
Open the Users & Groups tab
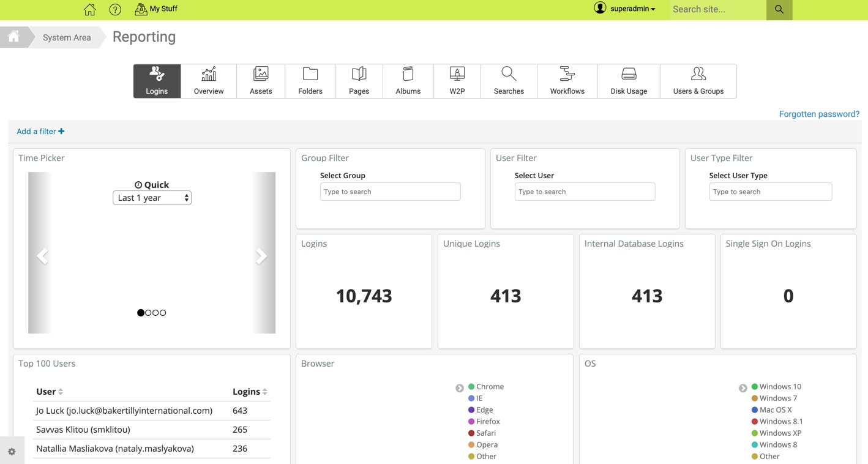pos(698,81)
